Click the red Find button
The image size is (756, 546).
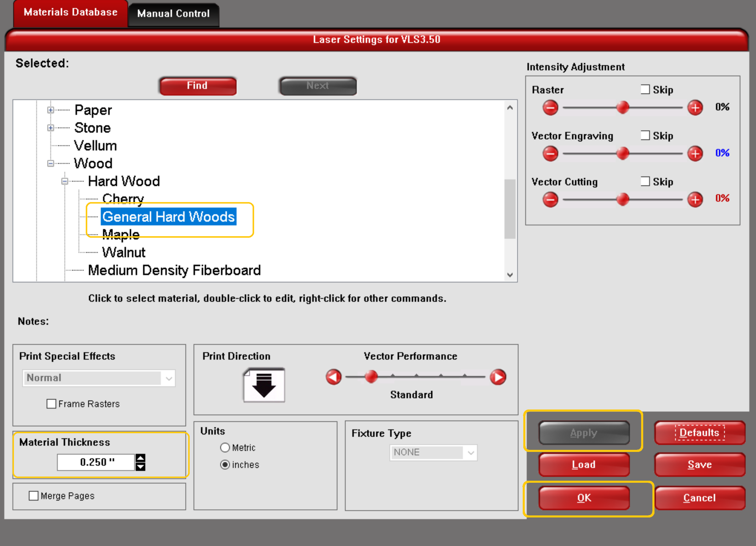(x=198, y=86)
